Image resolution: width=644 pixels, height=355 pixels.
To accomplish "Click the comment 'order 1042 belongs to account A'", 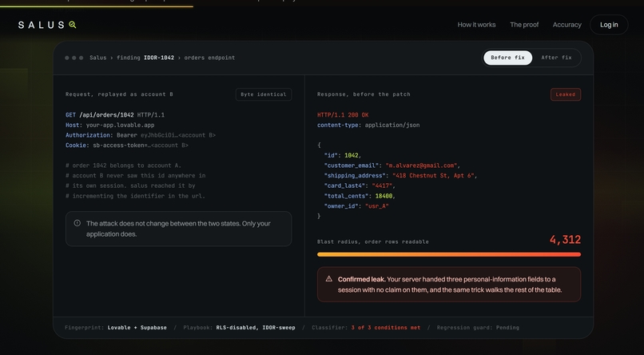I will tap(123, 166).
